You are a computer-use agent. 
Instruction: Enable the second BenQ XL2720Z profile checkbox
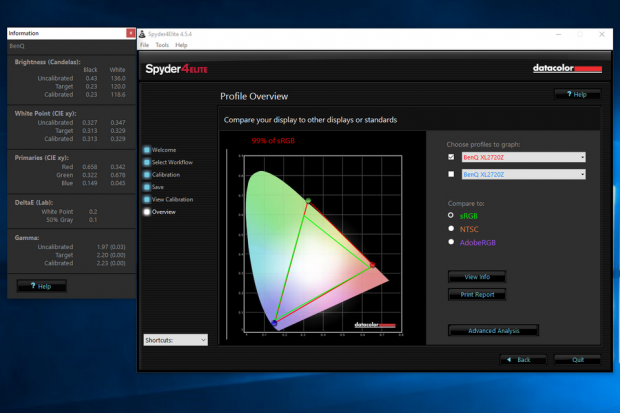452,174
